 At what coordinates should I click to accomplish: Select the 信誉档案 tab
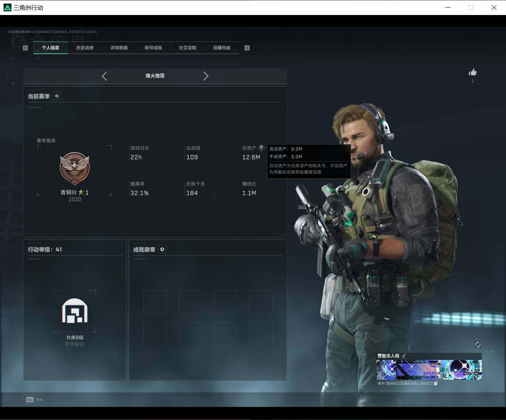pyautogui.click(x=222, y=48)
